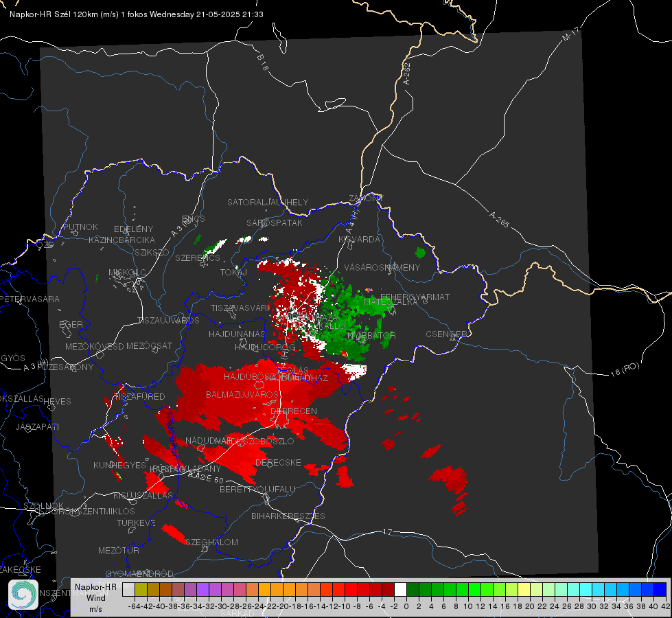Select the A-262 road label
The height and width of the screenshot is (618, 672).
point(407,73)
